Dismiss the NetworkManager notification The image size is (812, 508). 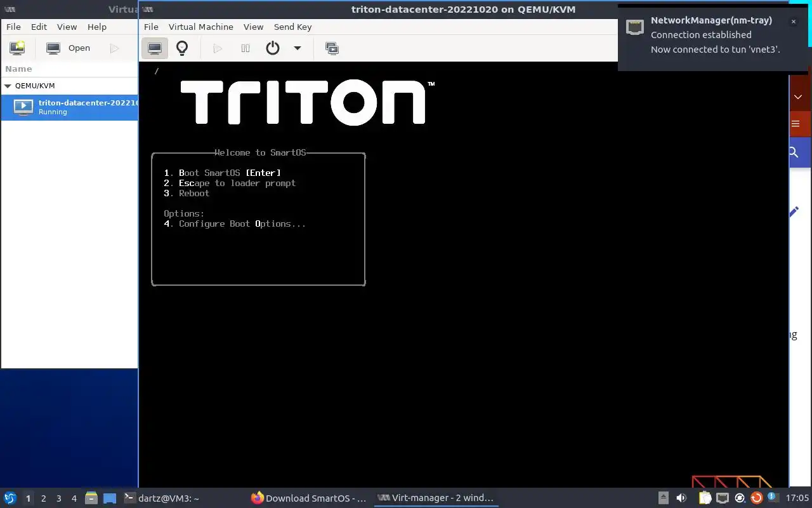point(793,22)
